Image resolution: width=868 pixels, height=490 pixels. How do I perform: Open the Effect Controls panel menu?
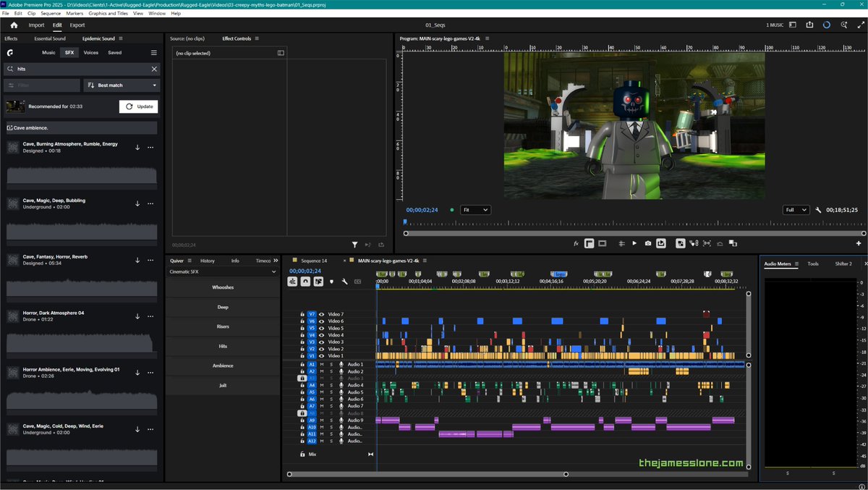pos(258,38)
